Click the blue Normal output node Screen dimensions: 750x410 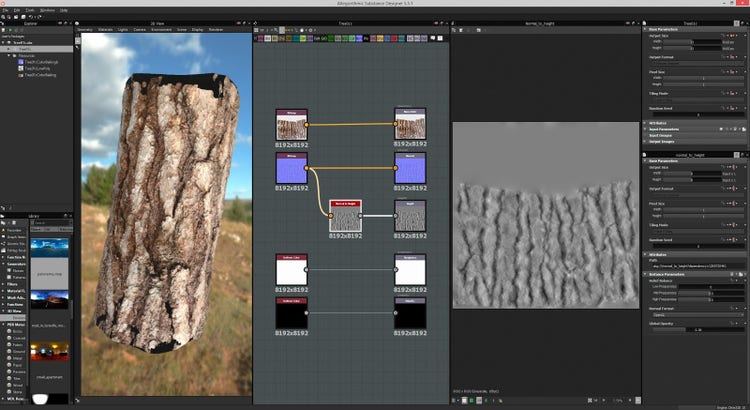coord(409,169)
